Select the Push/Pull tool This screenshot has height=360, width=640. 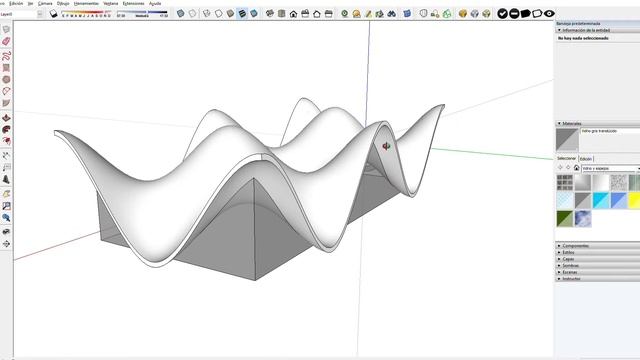pos(6,118)
